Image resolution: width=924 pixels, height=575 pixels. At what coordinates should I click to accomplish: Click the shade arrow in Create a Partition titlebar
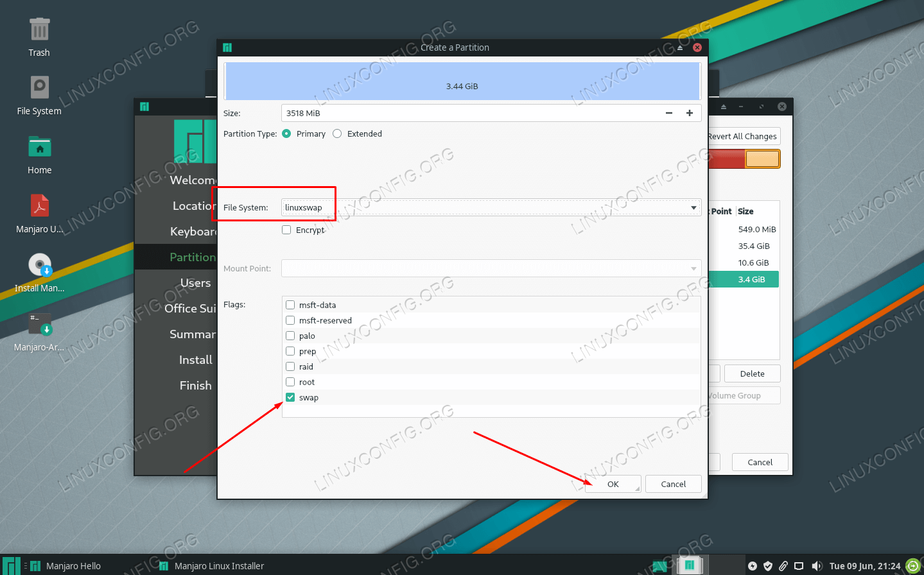[x=680, y=47]
